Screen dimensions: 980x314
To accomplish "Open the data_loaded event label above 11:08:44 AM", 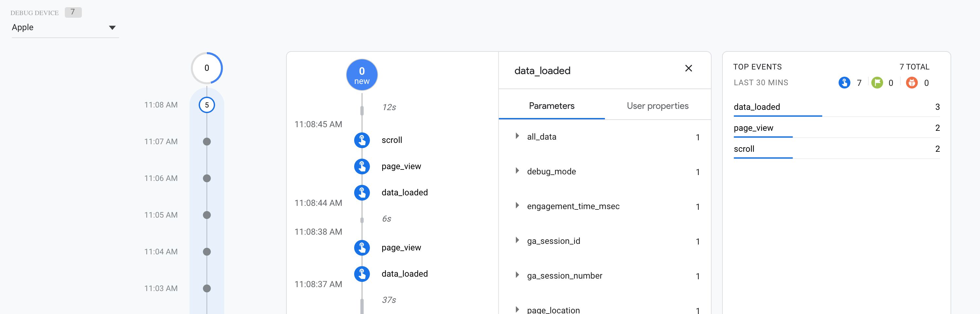I will click(405, 192).
